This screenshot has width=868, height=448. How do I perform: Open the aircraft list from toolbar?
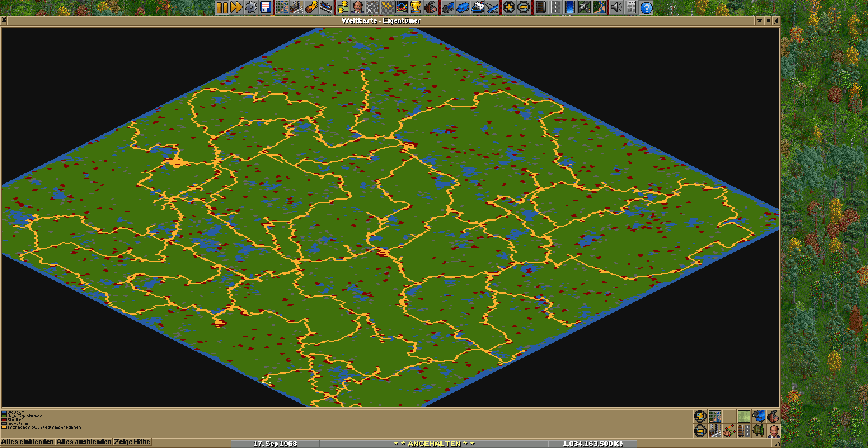tap(493, 8)
